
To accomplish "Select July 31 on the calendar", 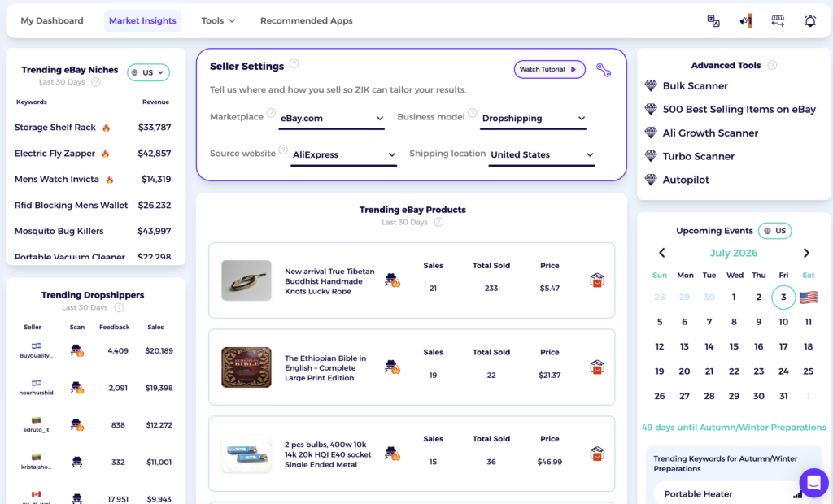I will [783, 396].
